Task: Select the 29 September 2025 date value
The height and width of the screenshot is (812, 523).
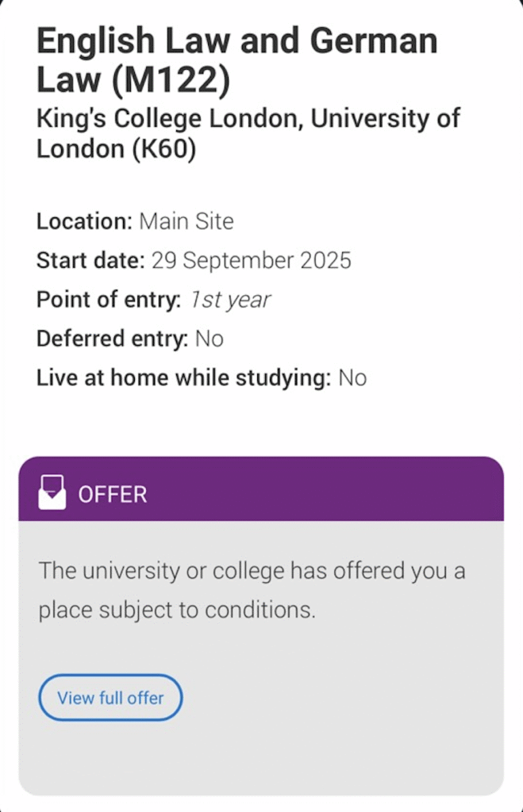Action: [x=251, y=260]
